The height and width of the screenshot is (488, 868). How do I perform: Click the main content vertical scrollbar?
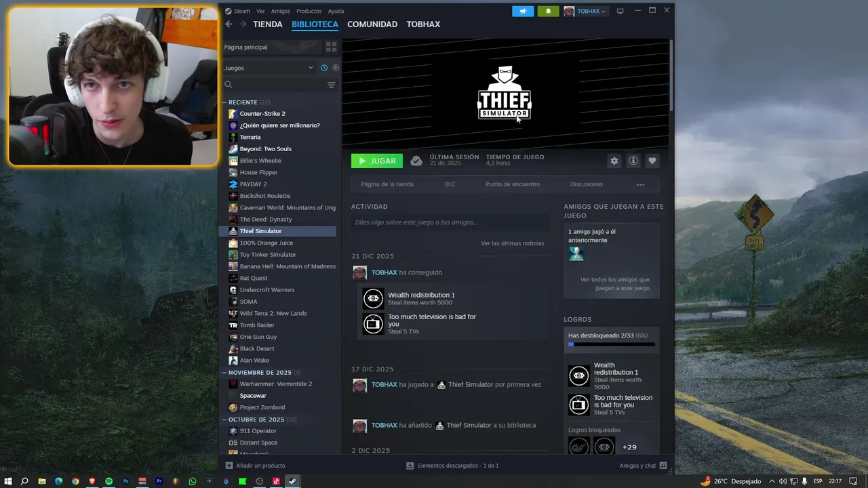click(x=671, y=75)
